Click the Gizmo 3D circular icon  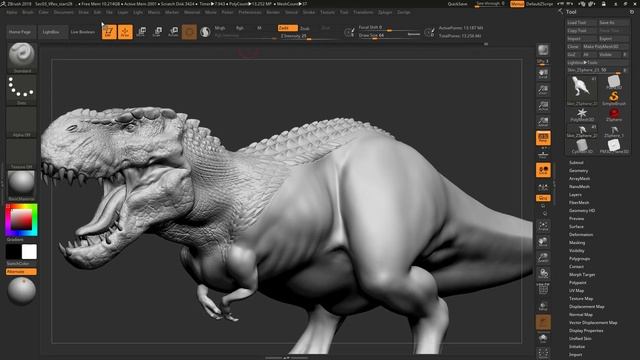tap(189, 32)
